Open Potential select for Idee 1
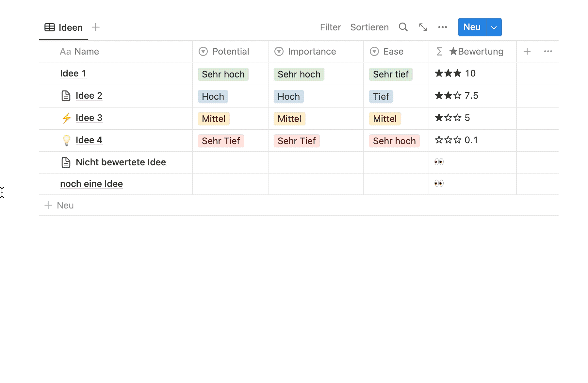Screen dimensions: 588x383 223,74
